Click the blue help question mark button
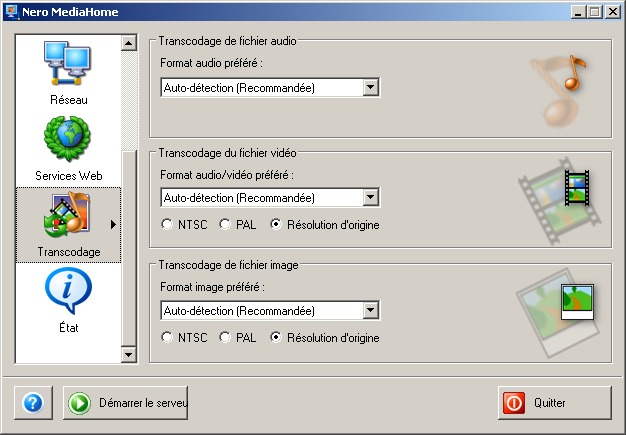Image resolution: width=626 pixels, height=435 pixels. 33,403
